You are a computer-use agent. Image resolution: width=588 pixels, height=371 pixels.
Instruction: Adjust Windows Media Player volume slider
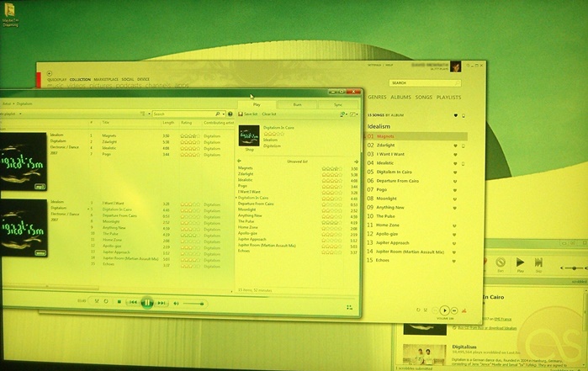coord(193,304)
